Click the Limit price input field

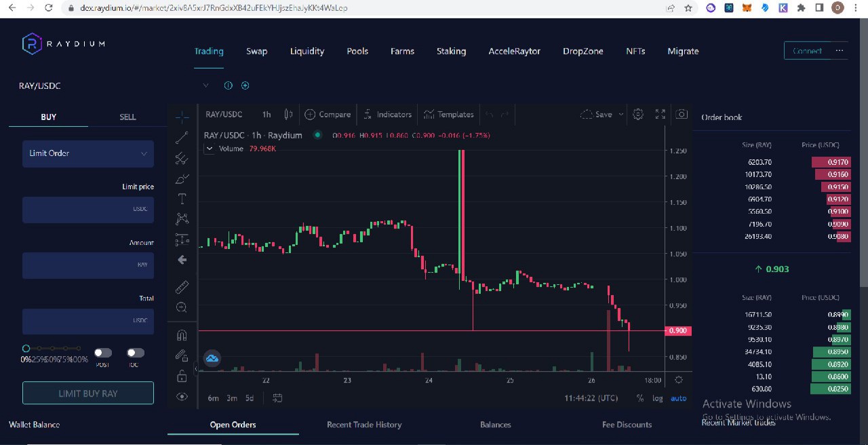point(88,210)
